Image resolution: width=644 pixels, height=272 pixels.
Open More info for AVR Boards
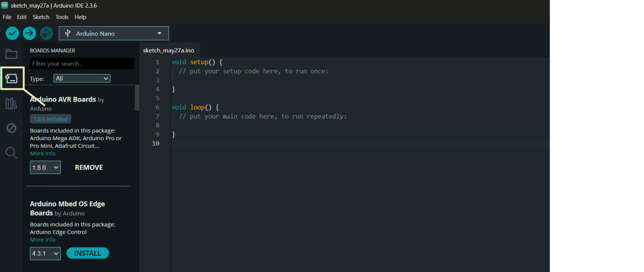pyautogui.click(x=43, y=154)
